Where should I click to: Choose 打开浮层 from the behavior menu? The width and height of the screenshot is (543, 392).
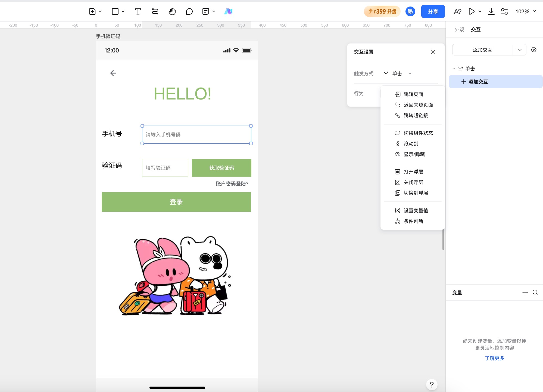pos(413,172)
